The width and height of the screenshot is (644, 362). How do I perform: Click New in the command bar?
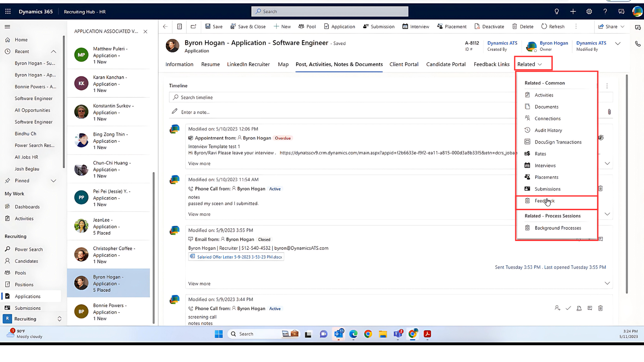click(x=282, y=26)
